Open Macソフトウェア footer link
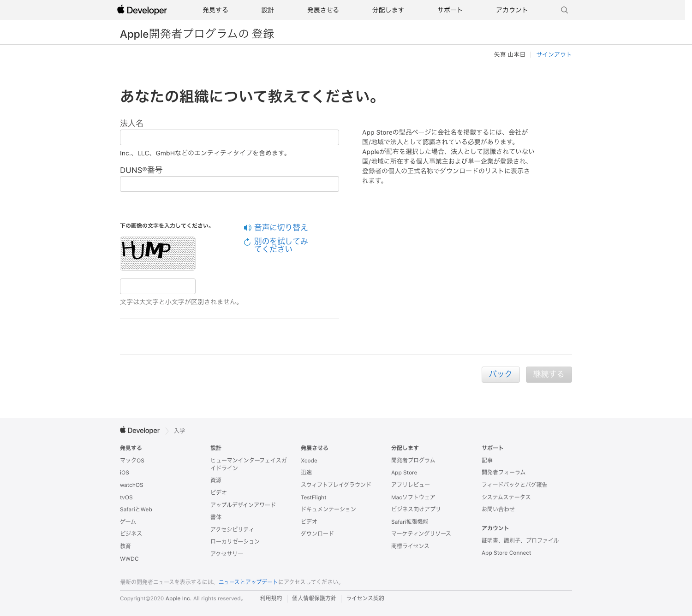This screenshot has width=692, height=616. 413,497
